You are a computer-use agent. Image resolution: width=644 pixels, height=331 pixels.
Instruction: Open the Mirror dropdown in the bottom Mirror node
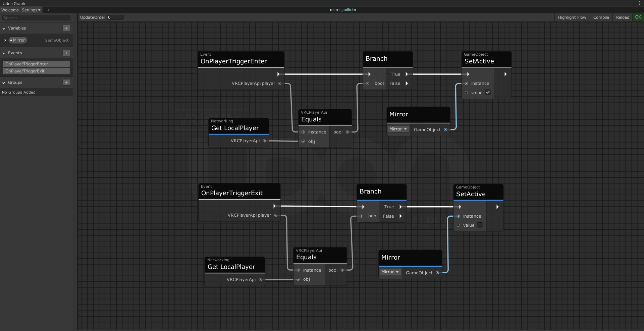pyautogui.click(x=390, y=272)
